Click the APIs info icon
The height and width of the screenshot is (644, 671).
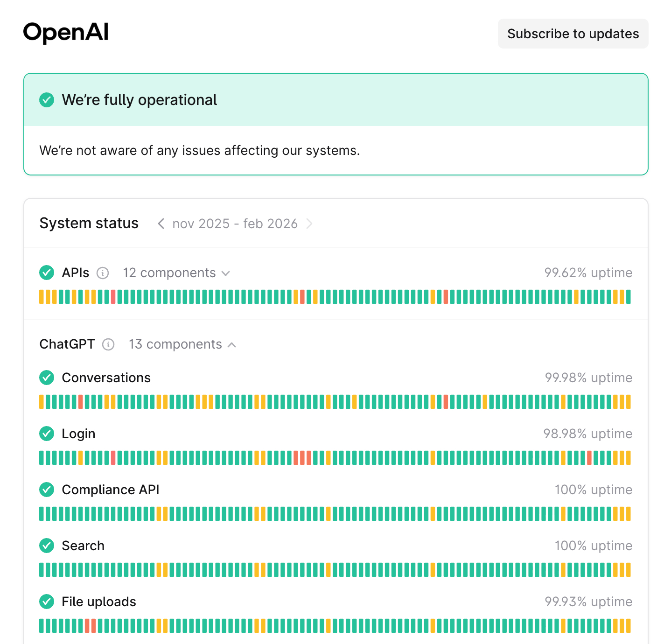tap(103, 273)
